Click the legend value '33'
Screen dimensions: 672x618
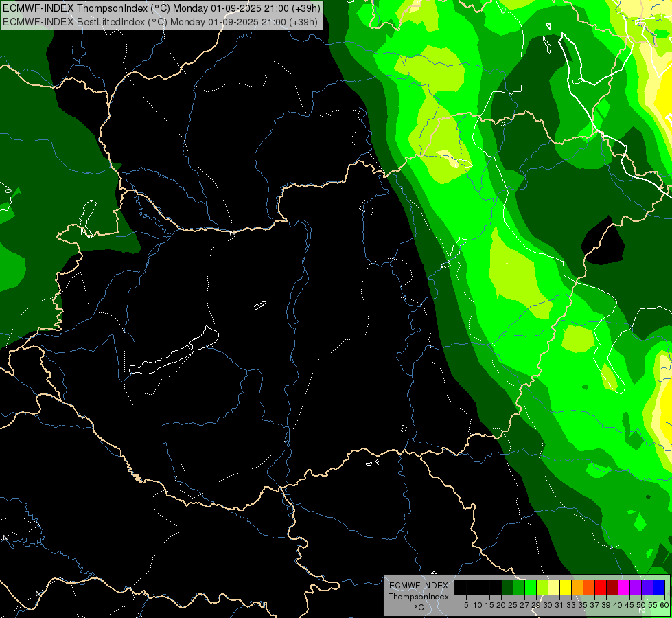[x=571, y=605]
